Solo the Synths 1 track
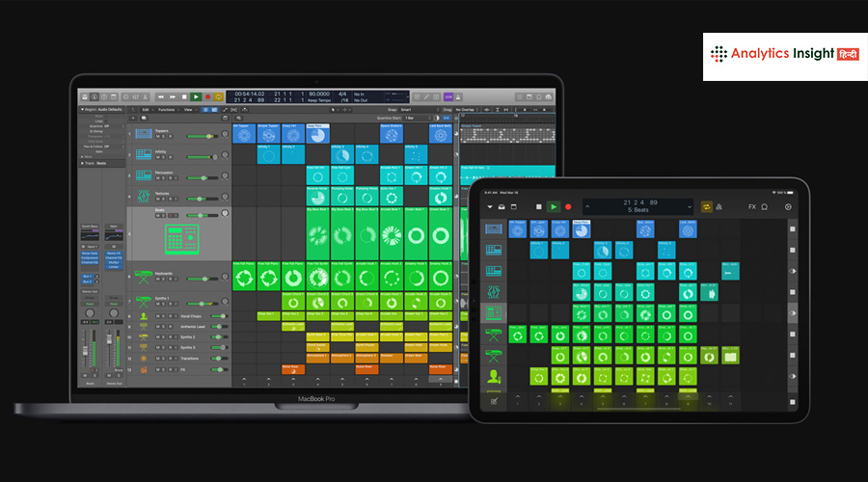Screen dimensions: 868x482 tap(164, 304)
